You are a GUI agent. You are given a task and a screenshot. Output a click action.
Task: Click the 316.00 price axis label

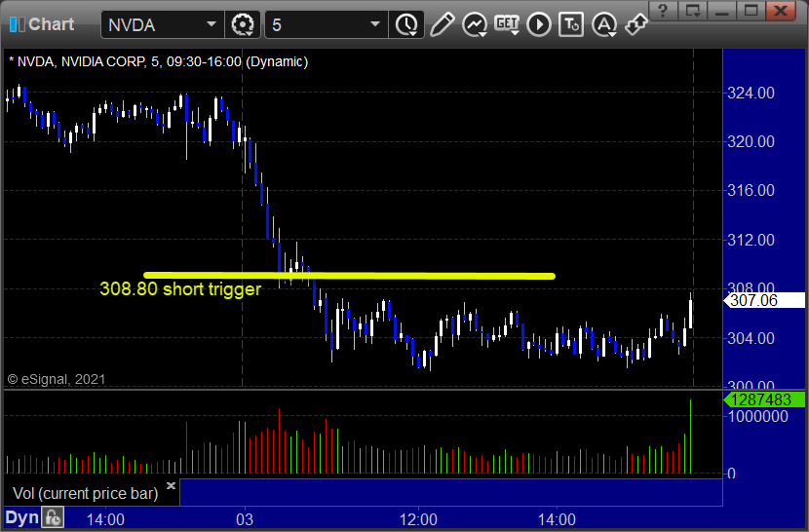click(751, 190)
